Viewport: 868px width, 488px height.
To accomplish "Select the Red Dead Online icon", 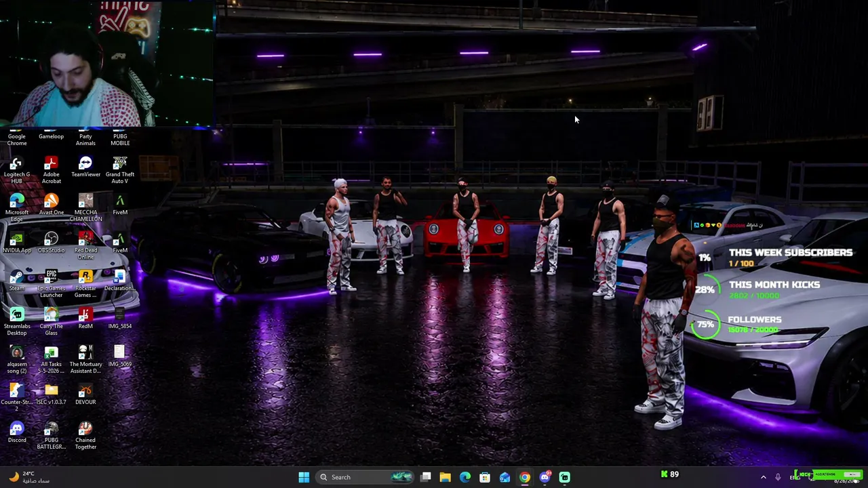I will tap(85, 246).
